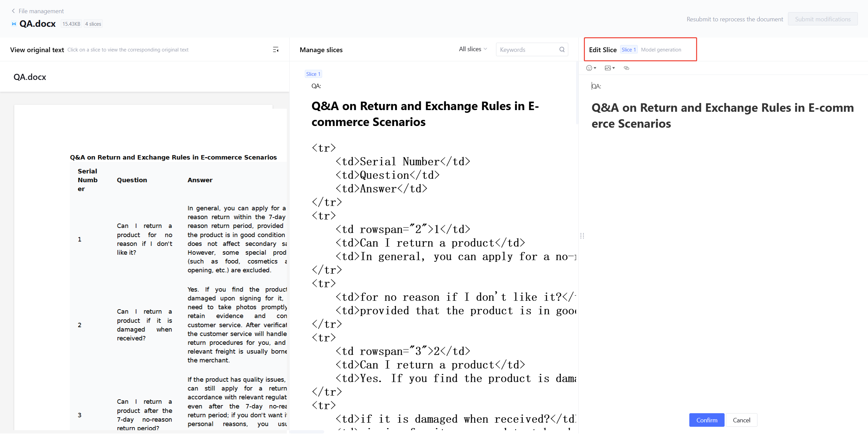Select the Slice 1 tag in slice list
Screen dimensions: 868x442
click(x=313, y=74)
